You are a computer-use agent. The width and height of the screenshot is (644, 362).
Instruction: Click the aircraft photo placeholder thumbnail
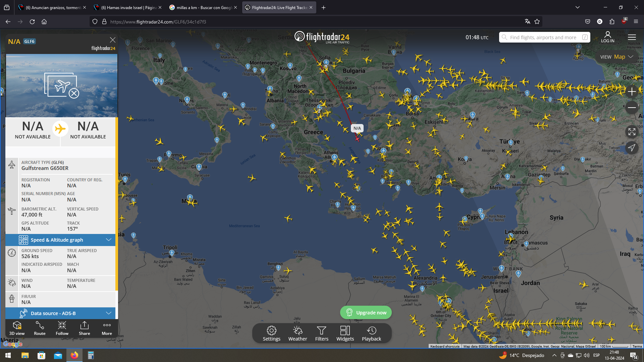tap(62, 86)
